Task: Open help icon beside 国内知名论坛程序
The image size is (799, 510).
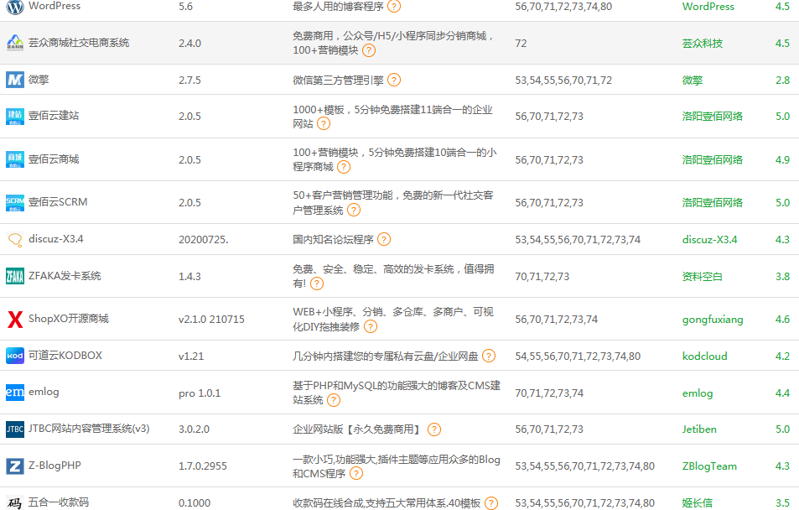Action: 384,239
